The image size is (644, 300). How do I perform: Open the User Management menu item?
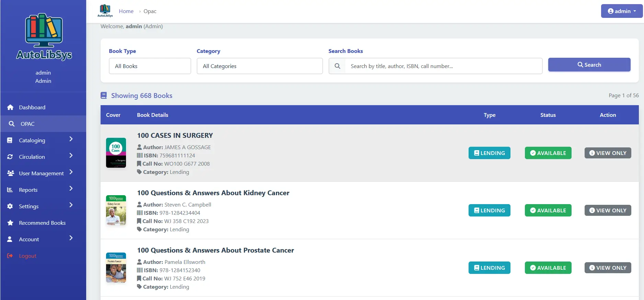[x=41, y=173]
